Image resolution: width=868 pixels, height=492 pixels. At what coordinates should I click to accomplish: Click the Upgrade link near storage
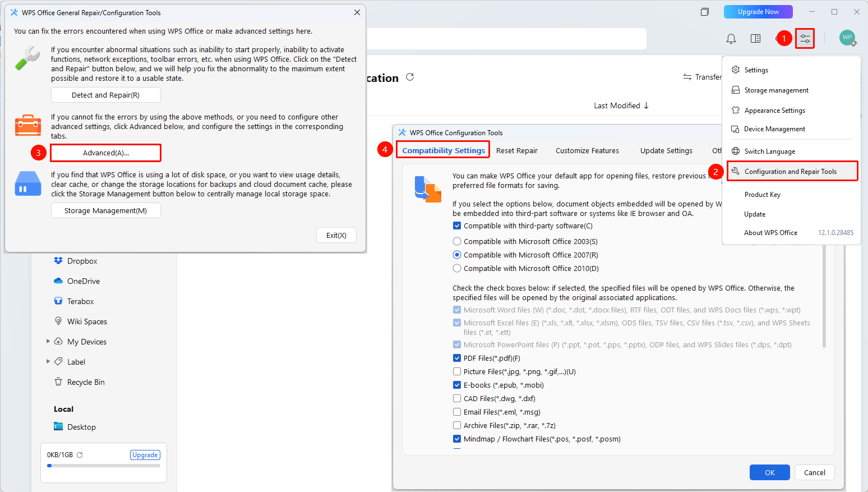(145, 455)
